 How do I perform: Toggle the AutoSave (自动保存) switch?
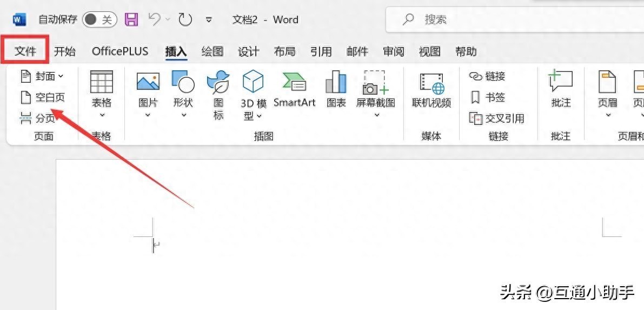tap(99, 20)
